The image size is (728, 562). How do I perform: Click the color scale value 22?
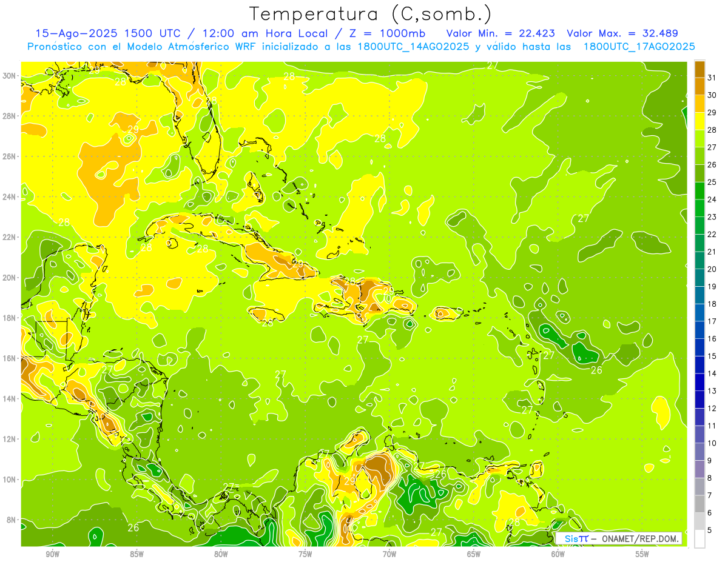point(712,234)
